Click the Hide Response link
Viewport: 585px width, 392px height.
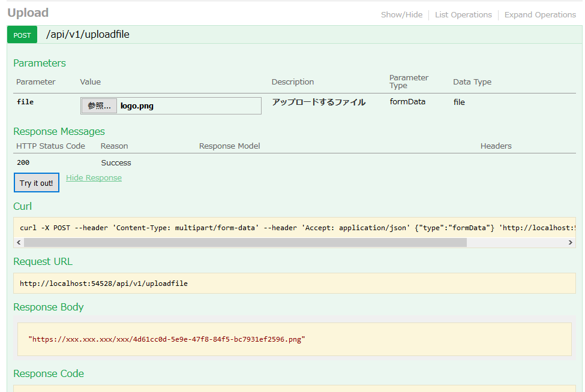[x=94, y=178]
